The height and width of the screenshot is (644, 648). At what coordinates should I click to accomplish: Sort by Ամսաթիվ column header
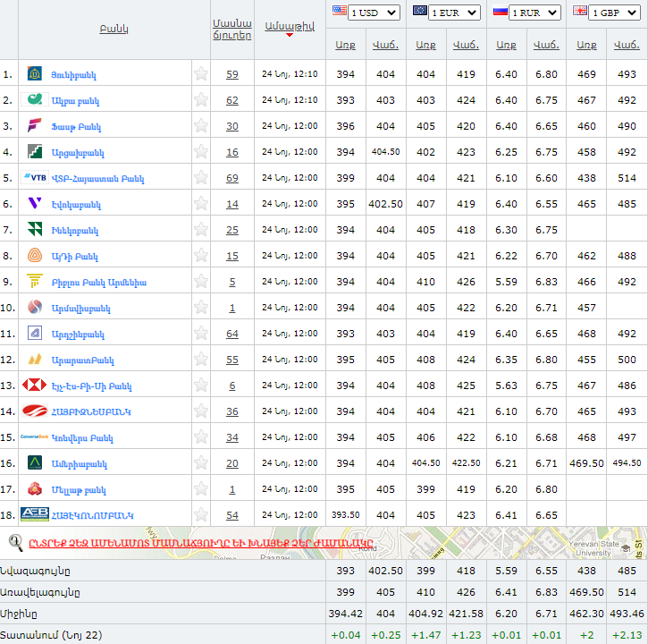point(290,26)
